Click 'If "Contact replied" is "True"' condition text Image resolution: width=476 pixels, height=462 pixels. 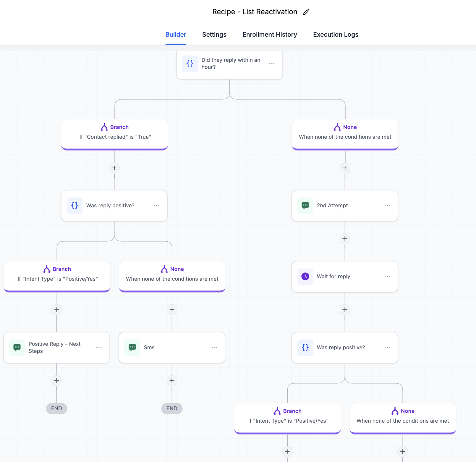point(115,137)
